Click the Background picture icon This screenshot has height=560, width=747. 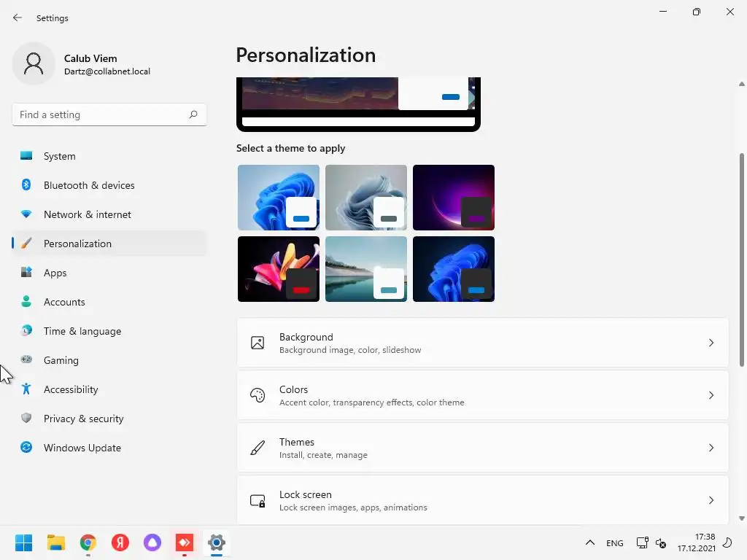(x=258, y=343)
